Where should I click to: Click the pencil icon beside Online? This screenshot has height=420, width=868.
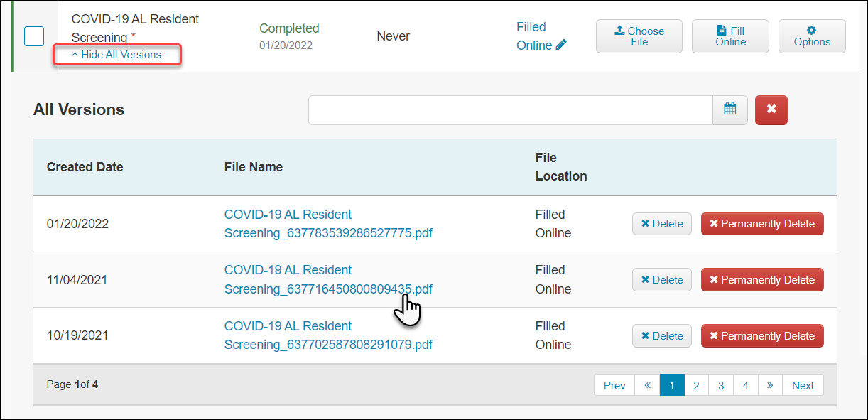(561, 45)
